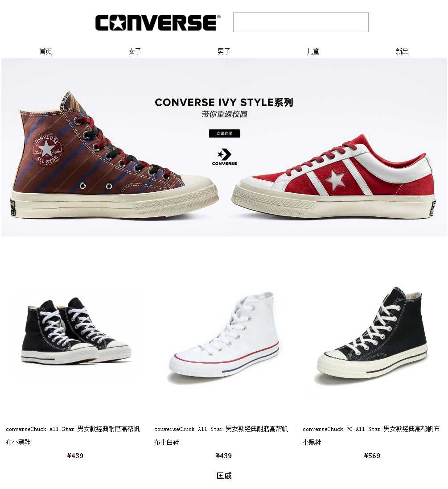Click the 匡威 footer text
Image resolution: width=448 pixels, height=489 pixels.
(224, 476)
